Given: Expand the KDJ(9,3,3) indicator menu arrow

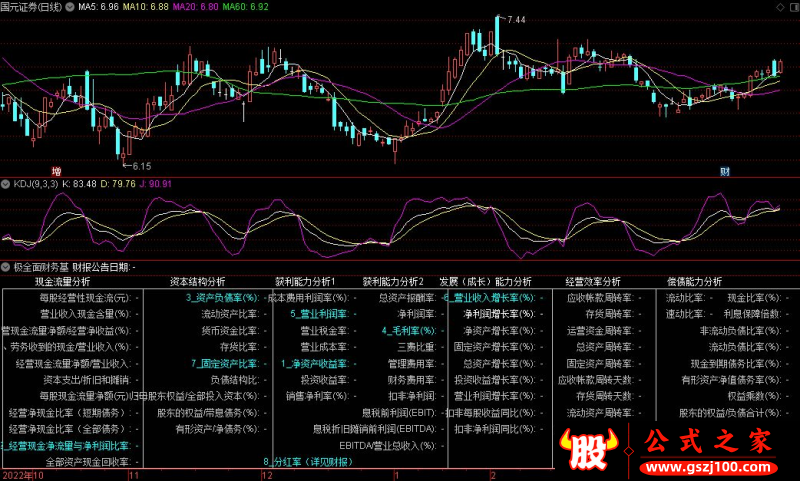Looking at the screenshot, I should 6,184.
